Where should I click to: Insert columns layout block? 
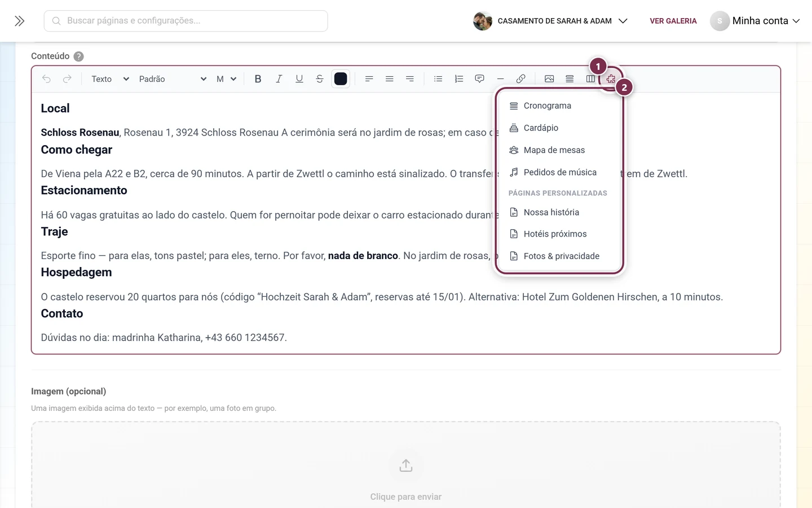coord(590,79)
